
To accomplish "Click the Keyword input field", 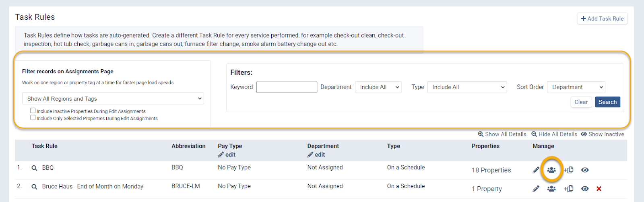I will [287, 87].
